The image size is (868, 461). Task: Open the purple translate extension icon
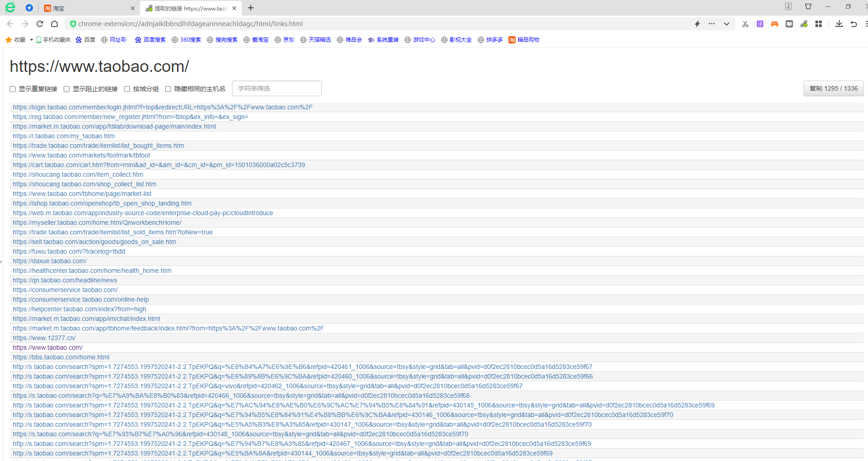760,24
